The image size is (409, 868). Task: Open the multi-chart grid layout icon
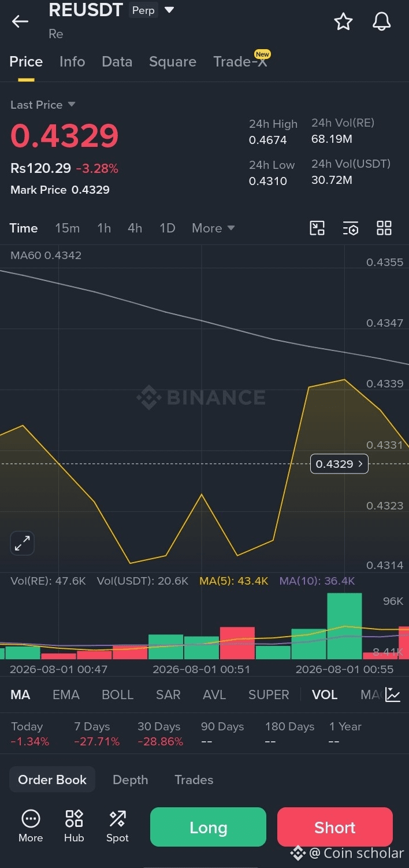click(x=384, y=228)
